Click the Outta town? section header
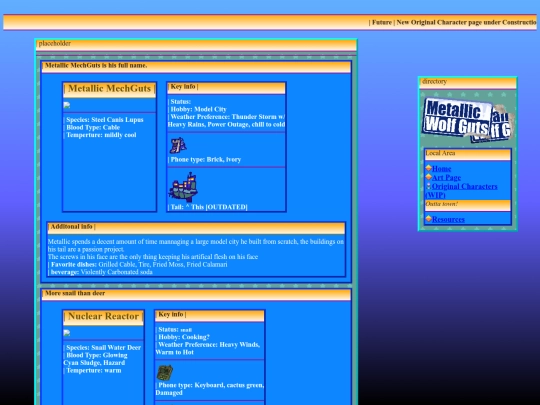The height and width of the screenshot is (405, 540). pyautogui.click(x=468, y=205)
